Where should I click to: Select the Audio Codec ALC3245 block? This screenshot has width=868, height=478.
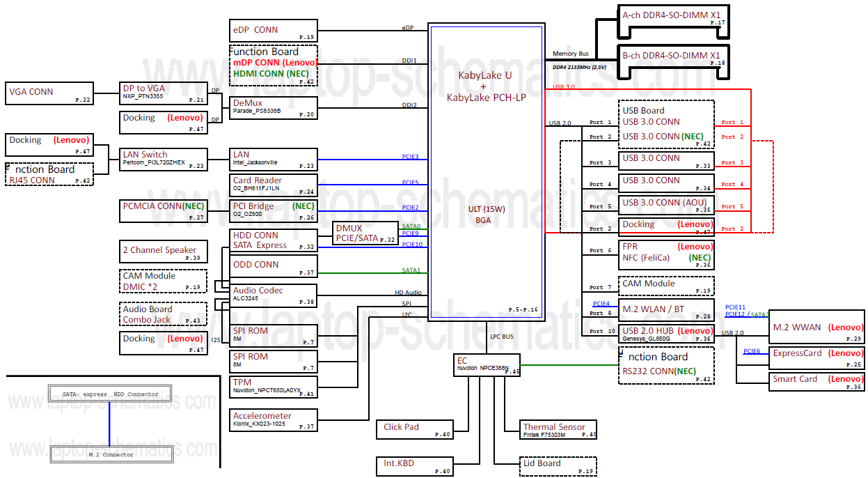pos(274,295)
